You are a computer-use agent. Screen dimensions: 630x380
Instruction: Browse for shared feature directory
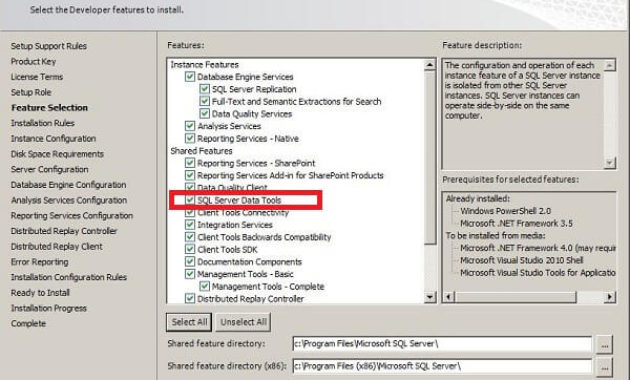(604, 345)
